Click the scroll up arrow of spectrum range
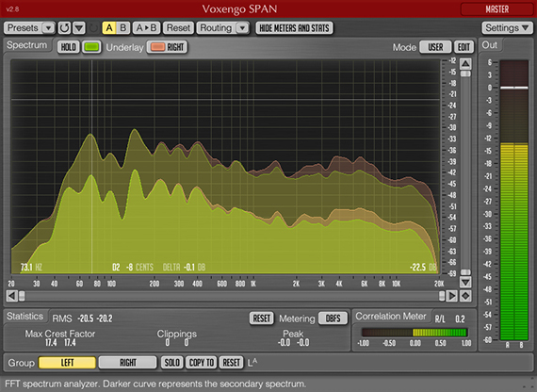The height and width of the screenshot is (392, 537). pyautogui.click(x=465, y=64)
